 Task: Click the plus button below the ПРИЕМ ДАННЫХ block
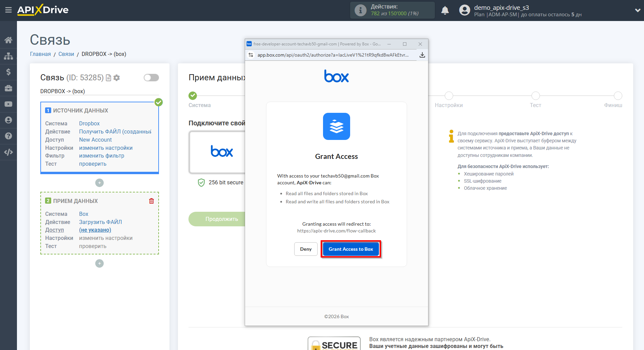click(99, 264)
